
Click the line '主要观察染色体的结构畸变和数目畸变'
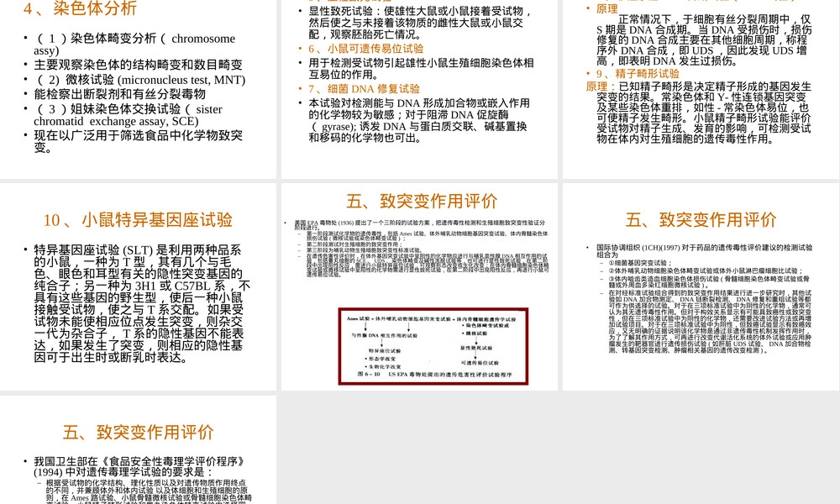139,65
